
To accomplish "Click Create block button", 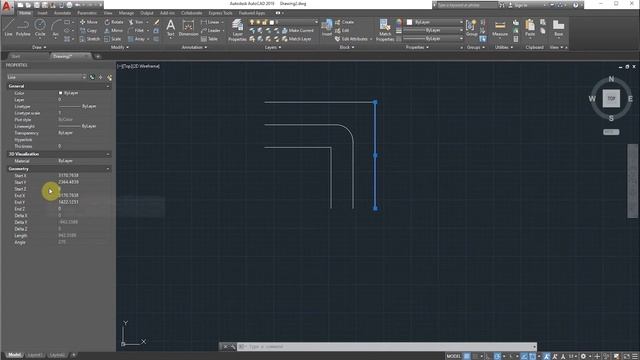I will pos(344,22).
